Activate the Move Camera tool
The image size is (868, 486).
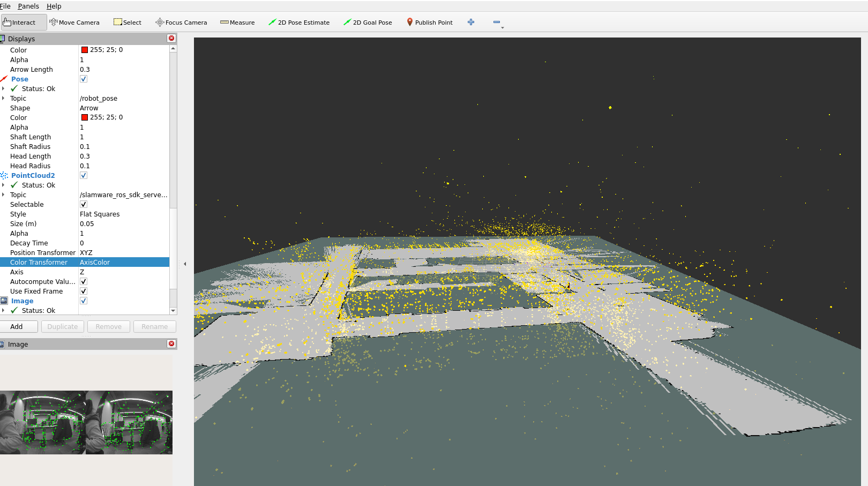click(74, 22)
